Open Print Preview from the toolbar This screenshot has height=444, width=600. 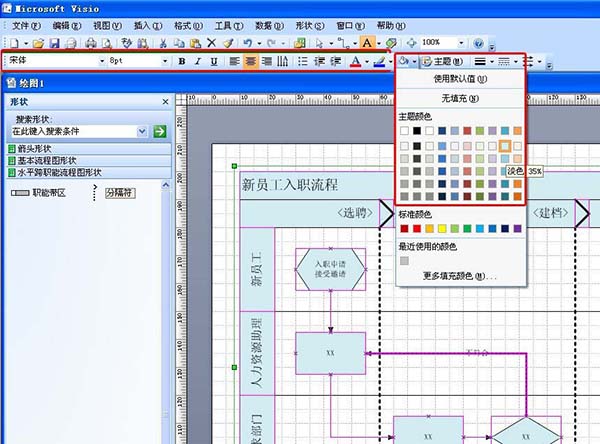click(107, 43)
